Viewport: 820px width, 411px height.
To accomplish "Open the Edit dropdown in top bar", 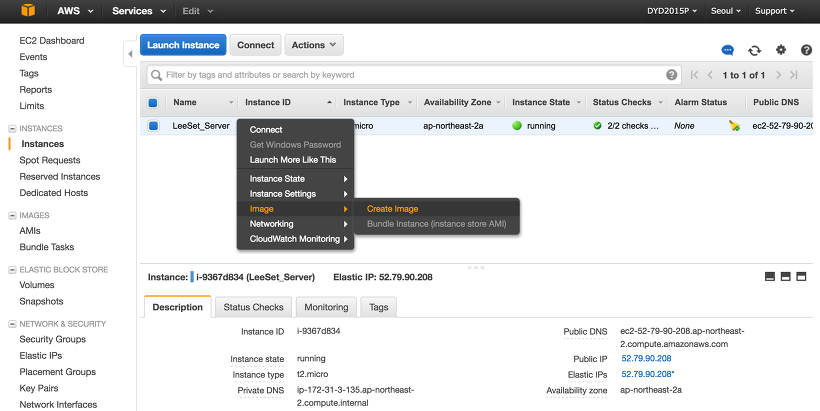I will coord(198,11).
